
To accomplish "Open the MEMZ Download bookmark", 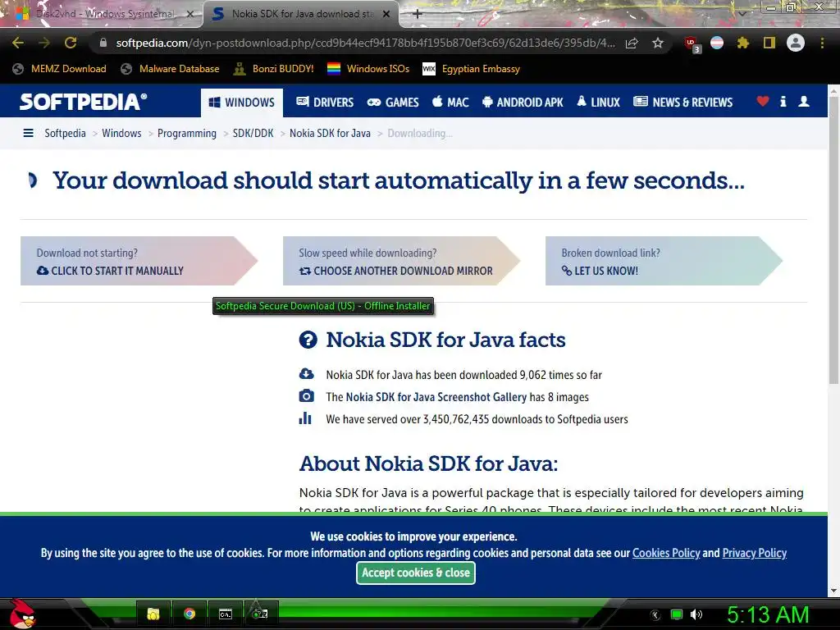I will [x=59, y=69].
